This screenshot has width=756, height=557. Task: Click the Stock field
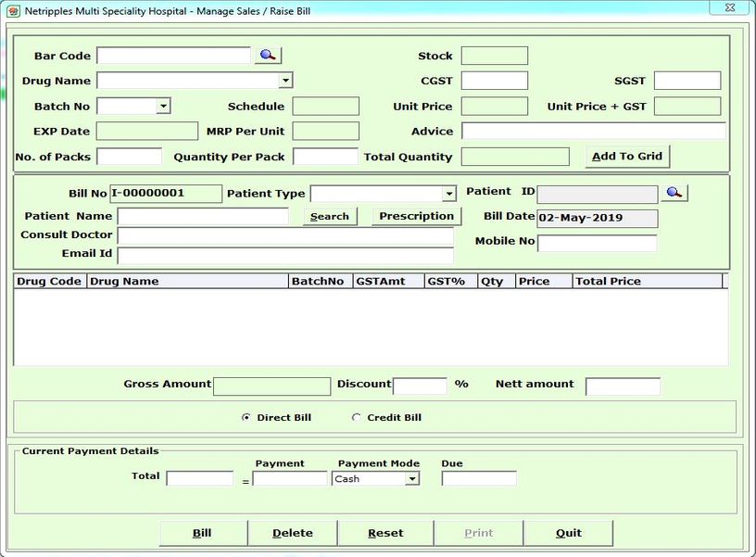[x=494, y=56]
